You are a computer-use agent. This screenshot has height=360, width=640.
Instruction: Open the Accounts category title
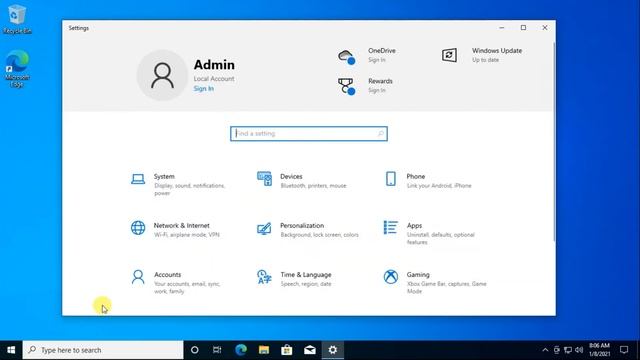(x=167, y=275)
